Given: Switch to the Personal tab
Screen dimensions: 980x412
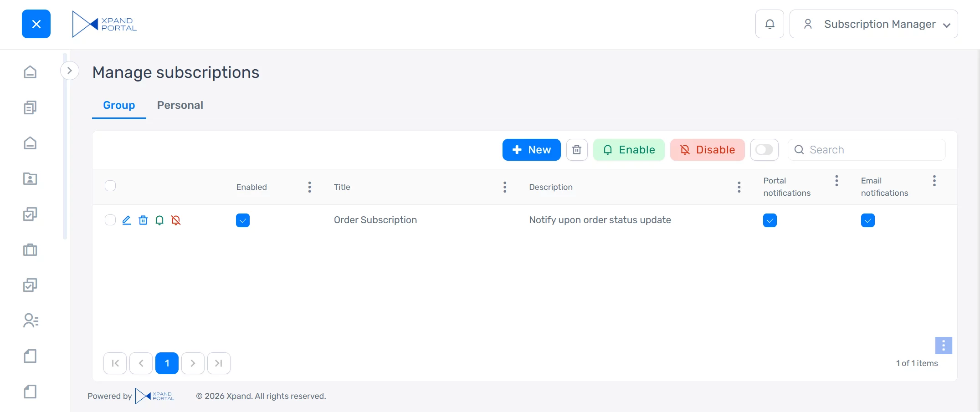Looking at the screenshot, I should click(x=180, y=105).
